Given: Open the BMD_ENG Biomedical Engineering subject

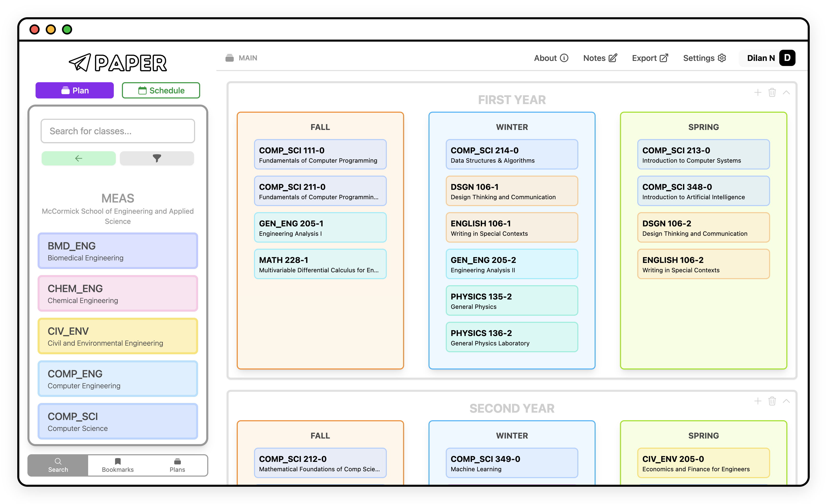Looking at the screenshot, I should tap(118, 251).
